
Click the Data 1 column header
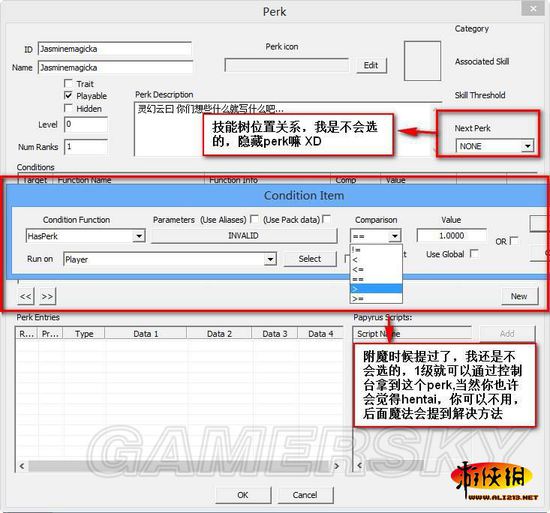(146, 333)
